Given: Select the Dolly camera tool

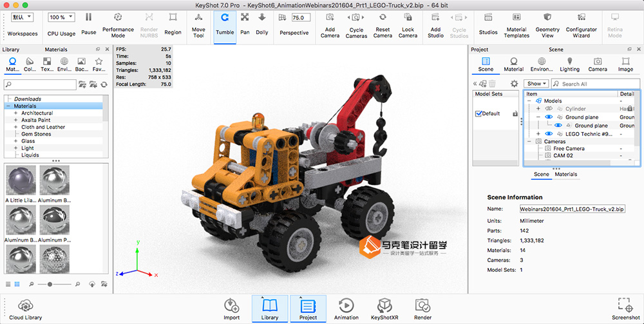Looking at the screenshot, I should coord(261,23).
